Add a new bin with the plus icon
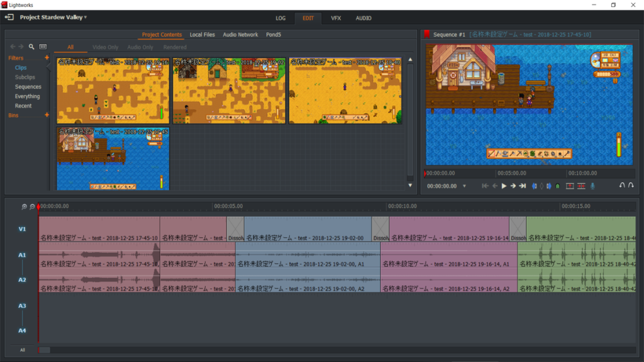Screen dimensions: 644x362 click(47, 115)
